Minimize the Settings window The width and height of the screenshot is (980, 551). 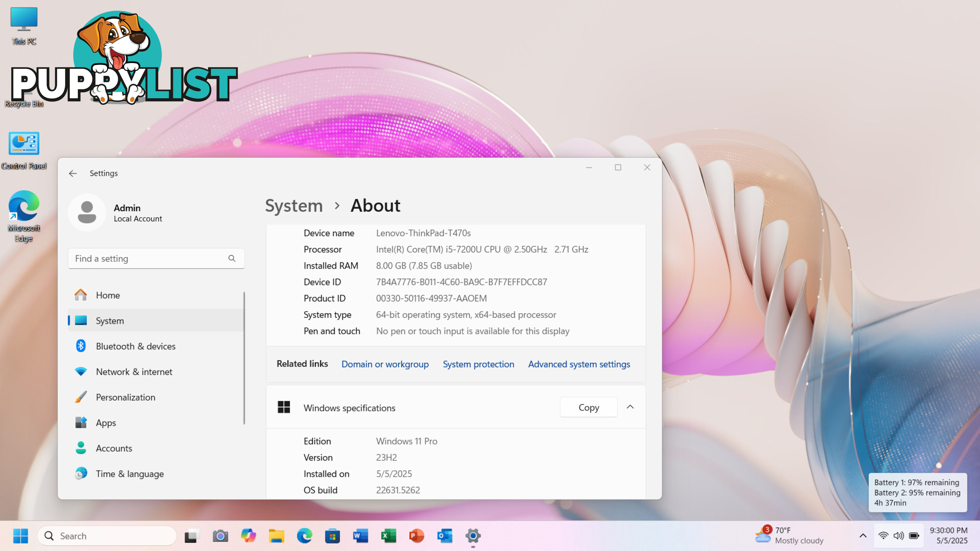pos(589,167)
